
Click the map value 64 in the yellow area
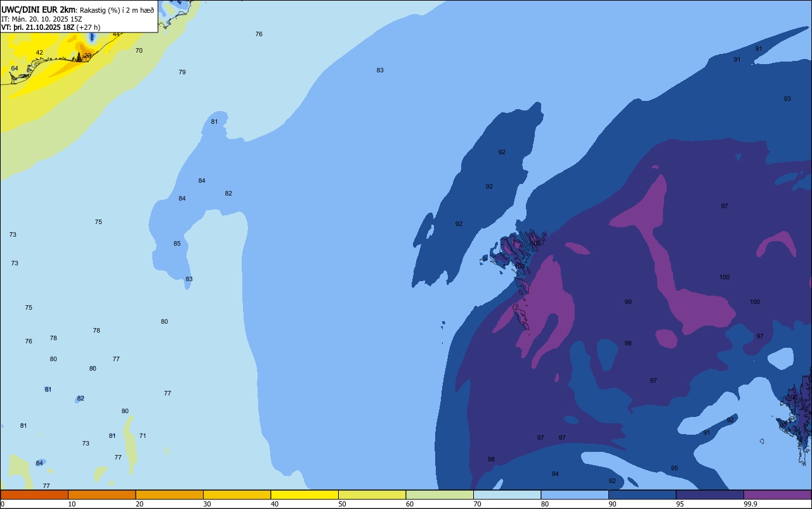(15, 69)
